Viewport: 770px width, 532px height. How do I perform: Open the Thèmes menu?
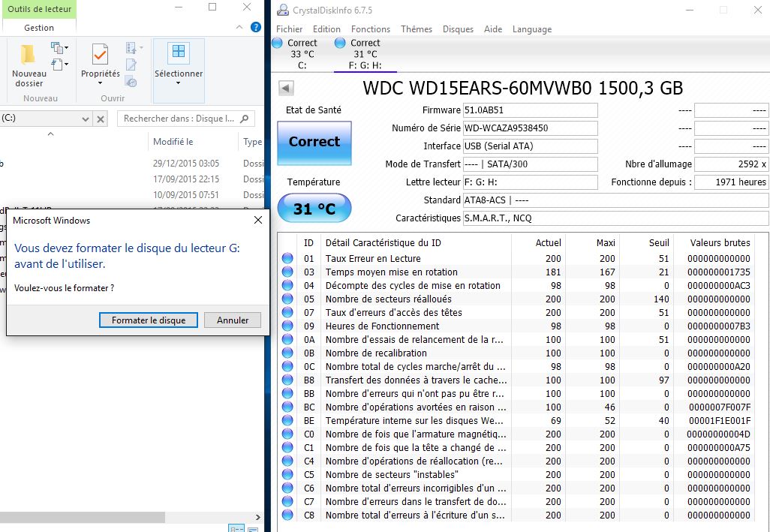click(416, 29)
